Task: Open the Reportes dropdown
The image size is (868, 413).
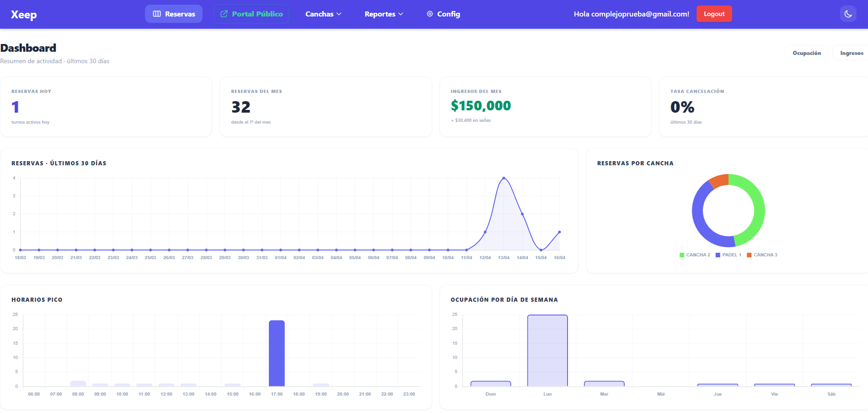Action: [x=383, y=14]
